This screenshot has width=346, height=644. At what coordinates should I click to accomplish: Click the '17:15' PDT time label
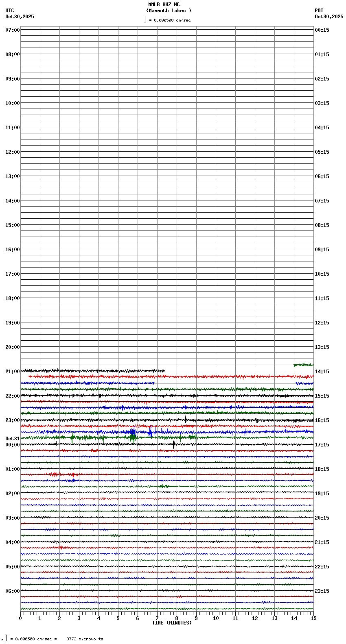click(322, 445)
